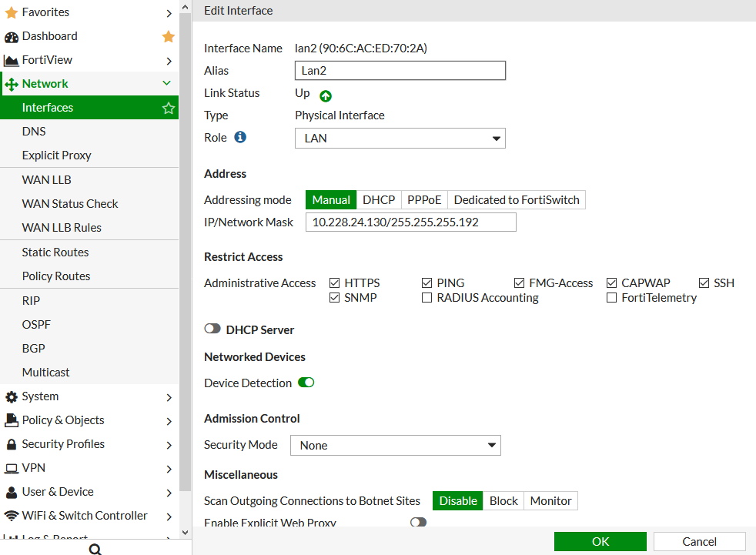Expand the FortiView chevron
Screen dimensions: 756x555
pyautogui.click(x=169, y=61)
